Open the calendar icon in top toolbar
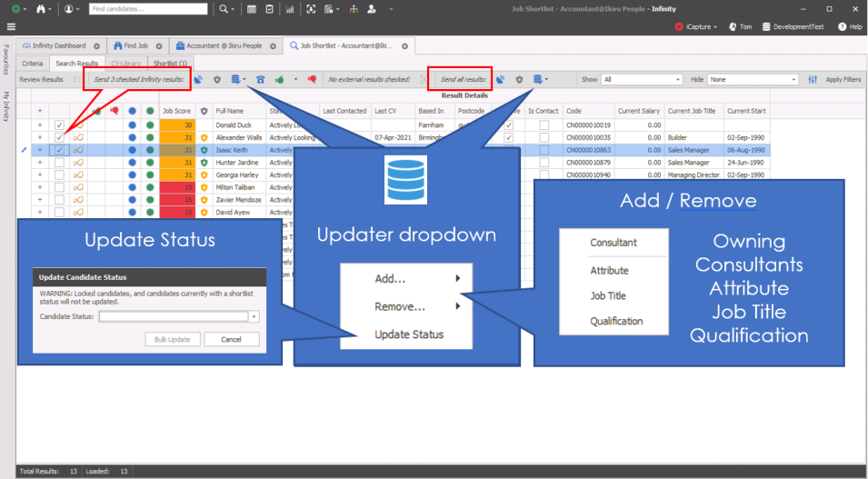Image resolution: width=868 pixels, height=479 pixels. [x=252, y=8]
